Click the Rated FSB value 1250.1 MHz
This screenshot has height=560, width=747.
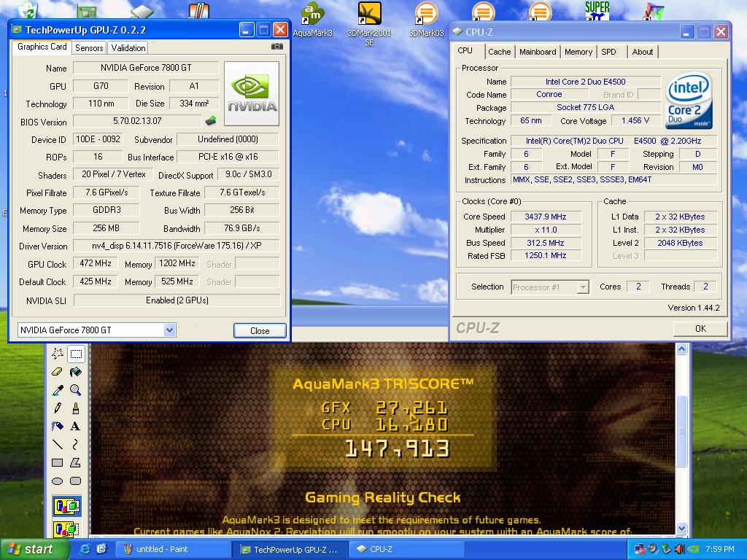546,256
